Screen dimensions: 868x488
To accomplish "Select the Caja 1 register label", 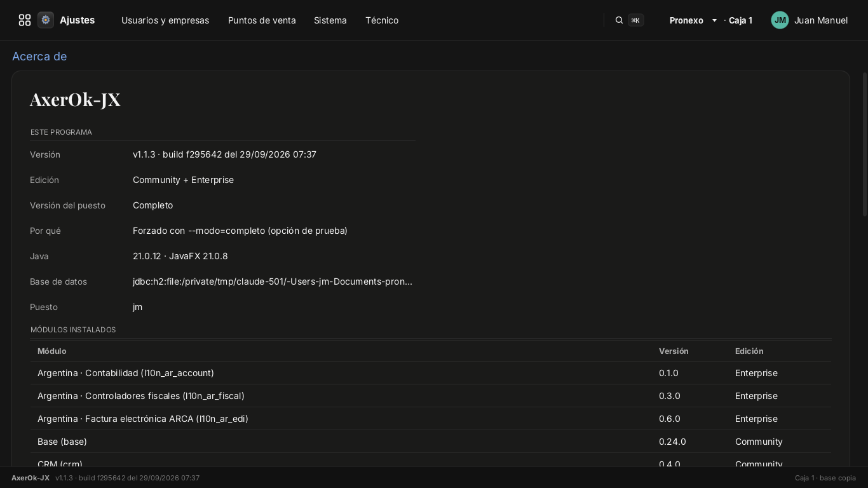I will [x=740, y=20].
